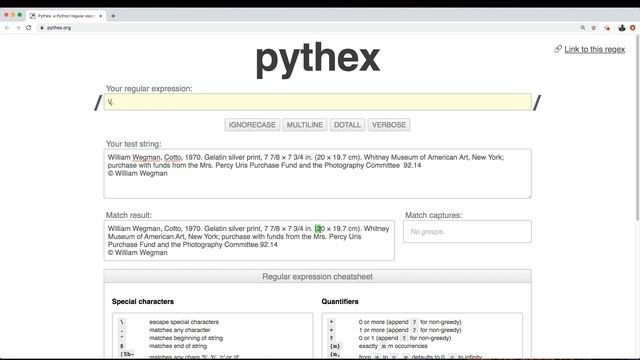Open the new tab plus button
640x360 pixels.
[113, 16]
